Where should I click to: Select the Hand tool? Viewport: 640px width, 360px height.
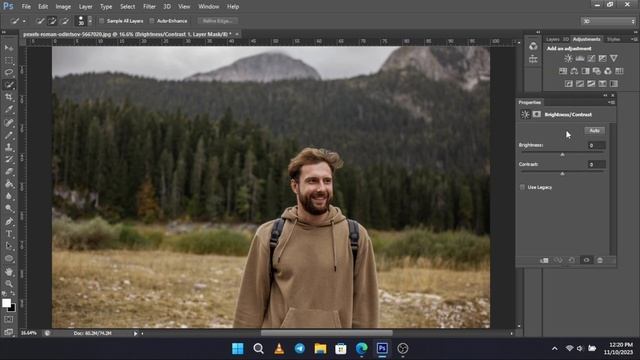9,272
